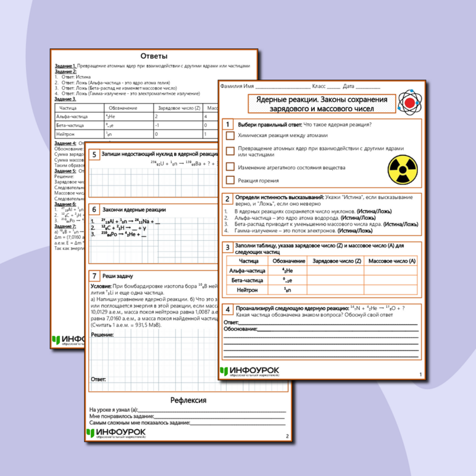The width and height of the screenshot is (476, 476).
Task: Mark the Реакция горения checkbox
Action: pyautogui.click(x=230, y=181)
